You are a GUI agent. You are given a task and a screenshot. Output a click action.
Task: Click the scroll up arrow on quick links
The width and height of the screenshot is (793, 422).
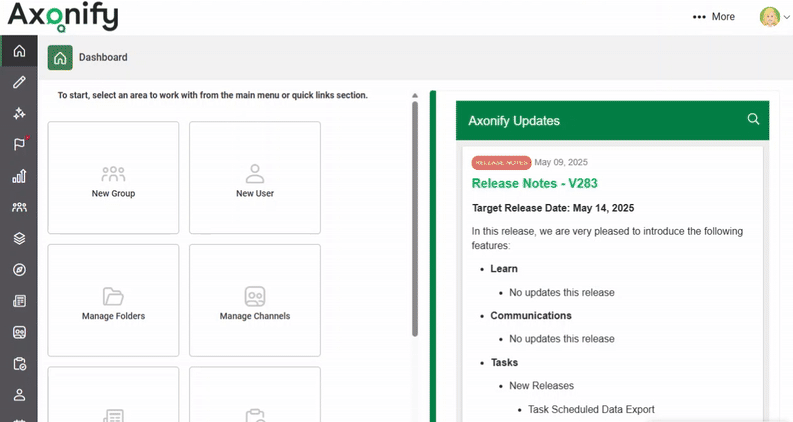pos(415,96)
